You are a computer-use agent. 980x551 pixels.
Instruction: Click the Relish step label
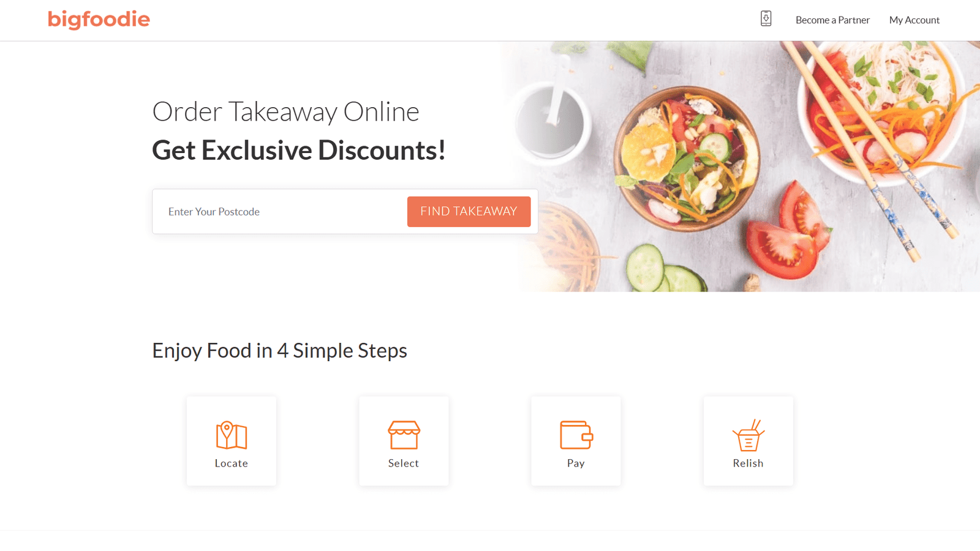tap(748, 463)
